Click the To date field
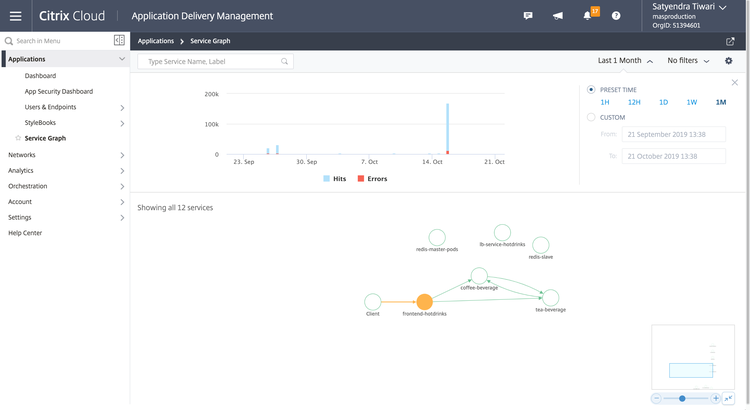Viewport: 750px width, 410px height. click(673, 156)
